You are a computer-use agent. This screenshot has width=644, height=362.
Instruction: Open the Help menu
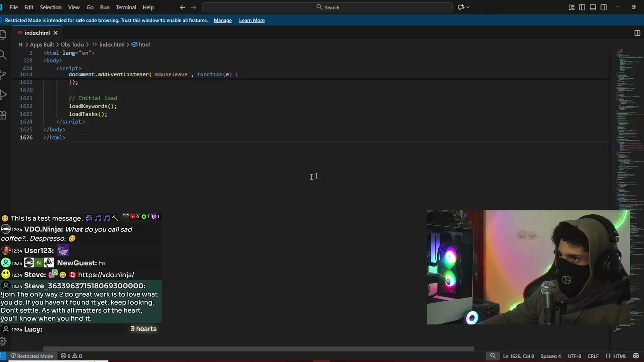coord(148,7)
